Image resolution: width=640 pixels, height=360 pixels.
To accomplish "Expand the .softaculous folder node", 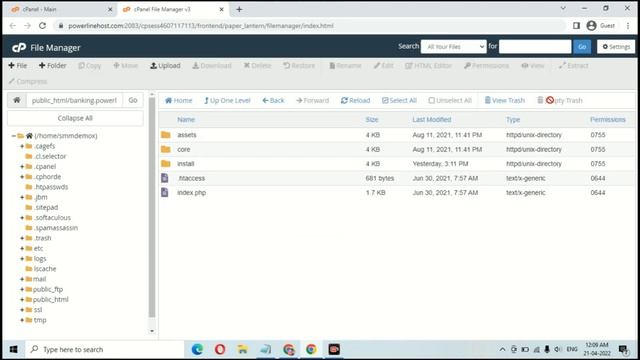I will click(x=22, y=218).
